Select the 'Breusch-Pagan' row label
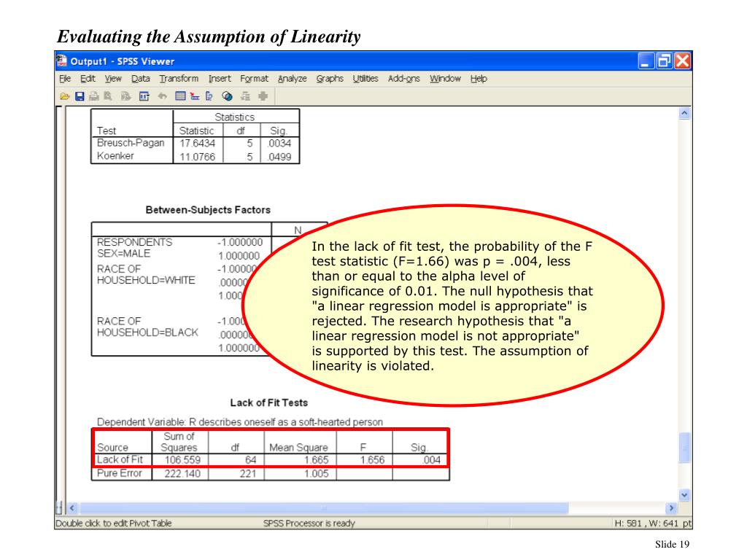The image size is (747, 560). pyautogui.click(x=131, y=143)
